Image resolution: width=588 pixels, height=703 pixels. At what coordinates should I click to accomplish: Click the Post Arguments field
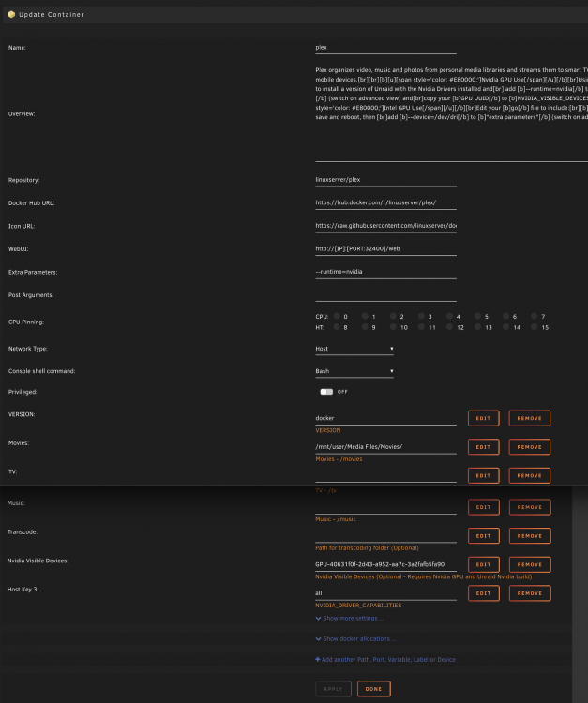pos(385,295)
